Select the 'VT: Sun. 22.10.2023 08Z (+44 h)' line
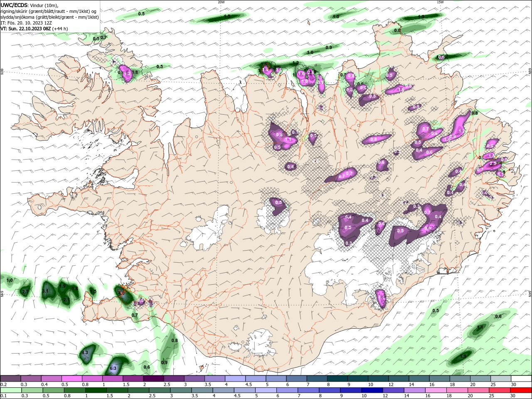 click(34, 29)
